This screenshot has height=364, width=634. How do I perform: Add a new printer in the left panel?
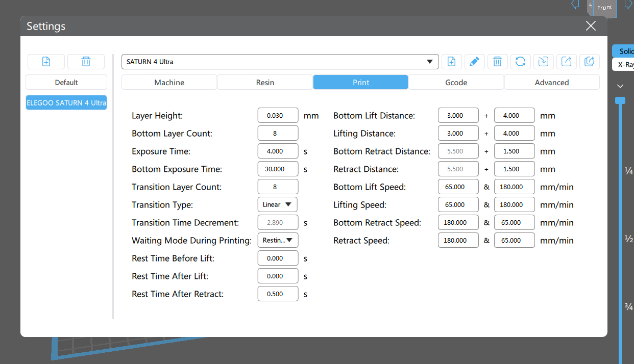46,62
